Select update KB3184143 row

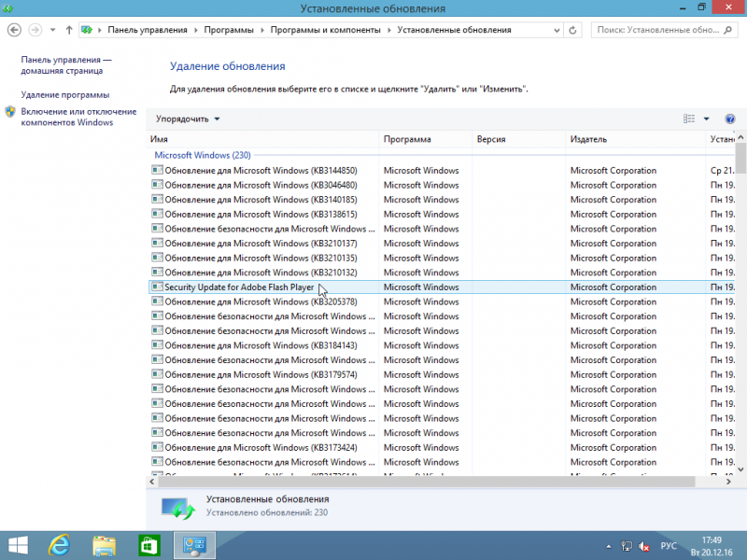pos(441,345)
